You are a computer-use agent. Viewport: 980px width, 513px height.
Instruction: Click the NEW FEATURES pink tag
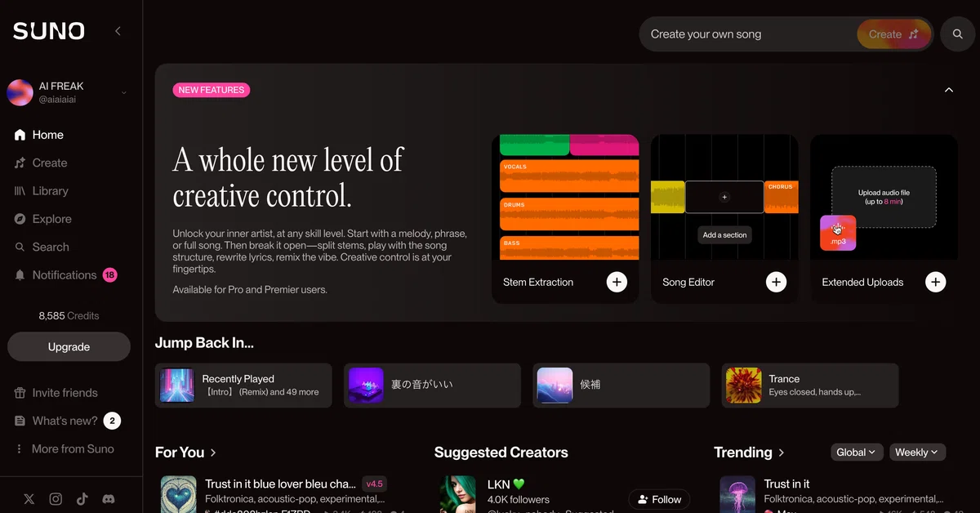point(212,90)
